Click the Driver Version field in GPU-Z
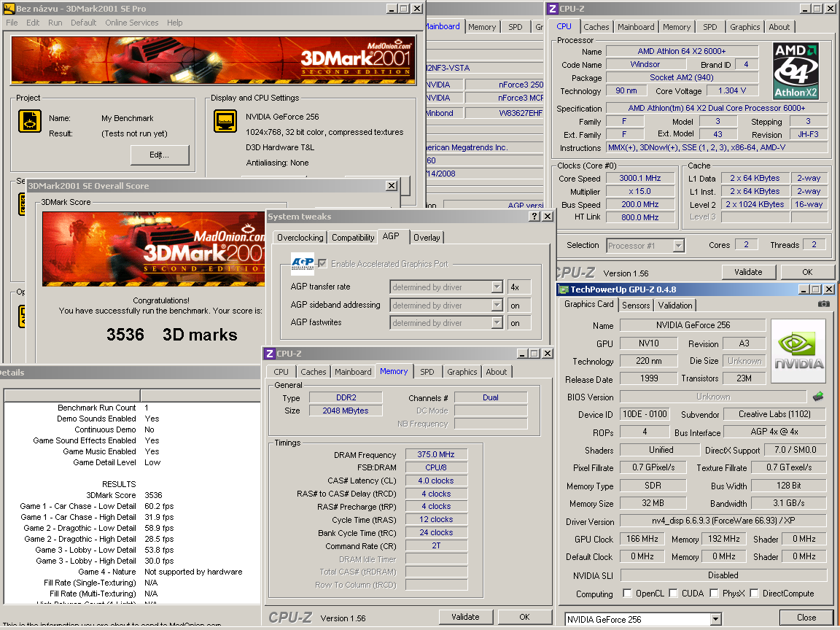Screen dimensions: 840x630 click(723, 521)
